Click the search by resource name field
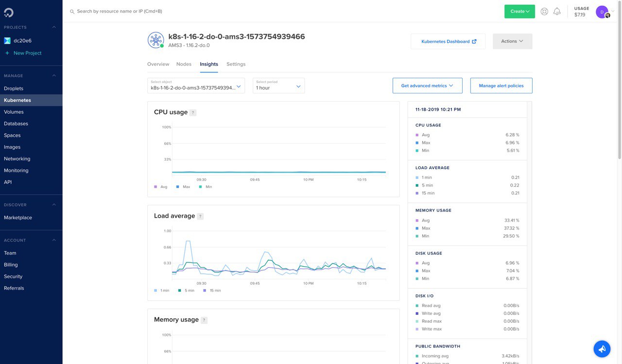The image size is (622, 364). [120, 11]
